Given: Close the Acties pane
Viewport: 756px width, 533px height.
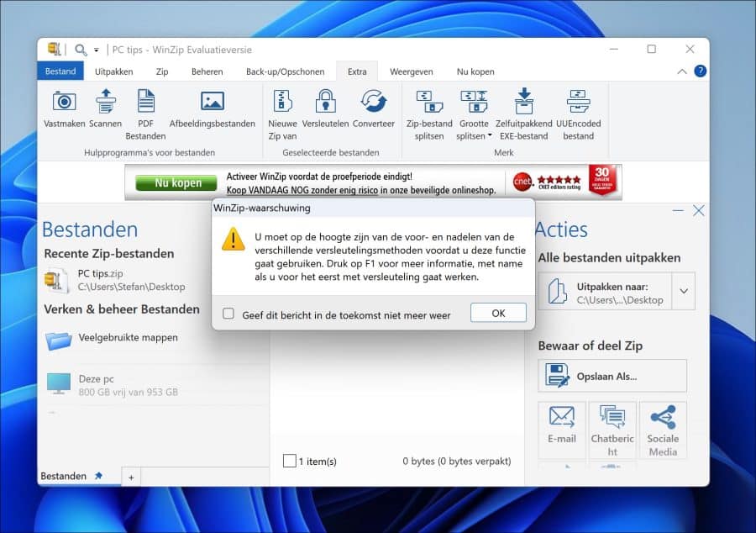Looking at the screenshot, I should point(699,210).
